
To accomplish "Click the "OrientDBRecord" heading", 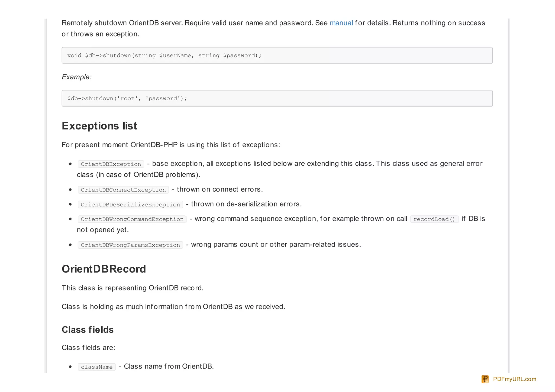I will [104, 269].
